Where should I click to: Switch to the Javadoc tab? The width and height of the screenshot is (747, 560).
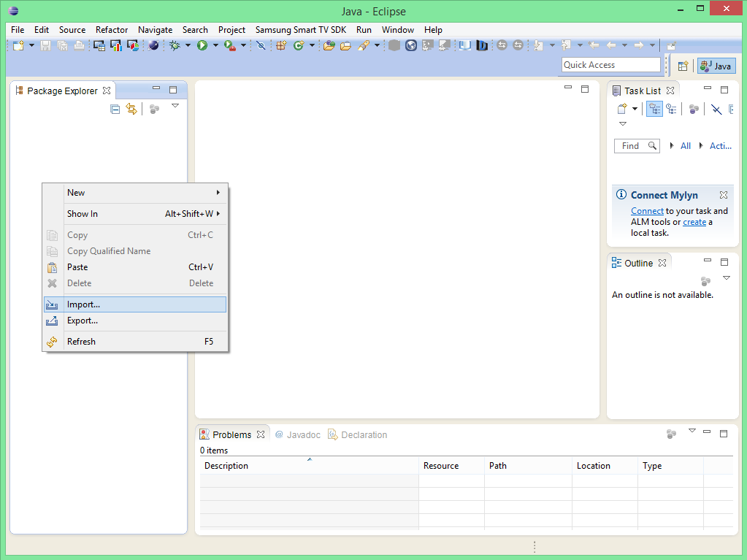[x=298, y=434]
